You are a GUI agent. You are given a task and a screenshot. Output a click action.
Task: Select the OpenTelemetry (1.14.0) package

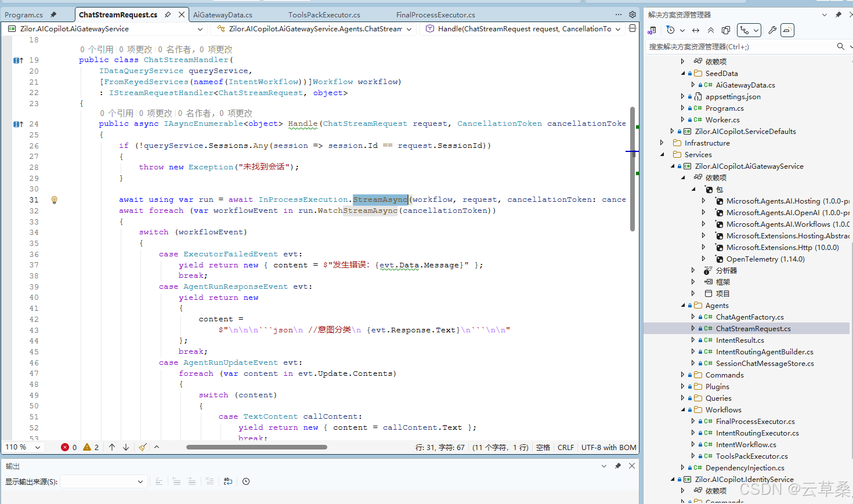pyautogui.click(x=765, y=259)
